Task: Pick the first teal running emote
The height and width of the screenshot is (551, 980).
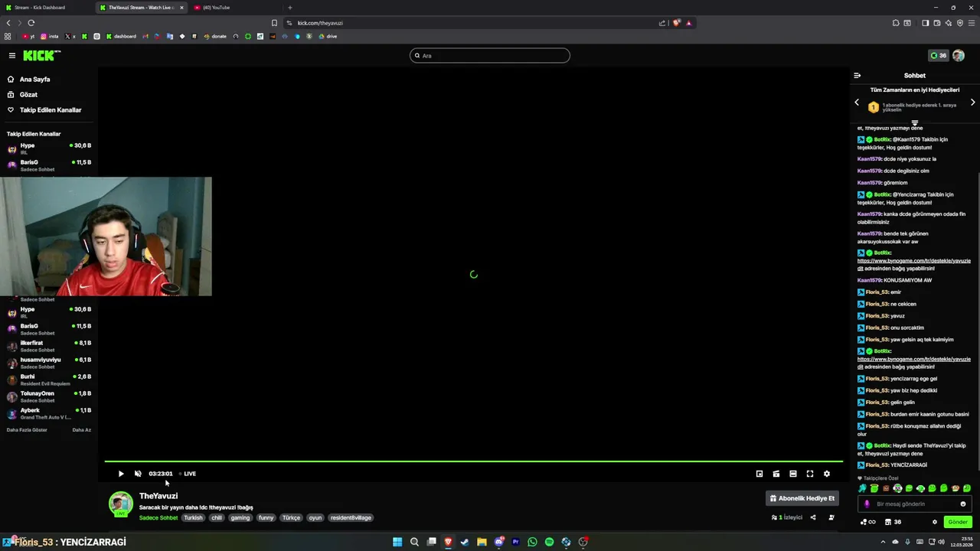Action: point(862,488)
